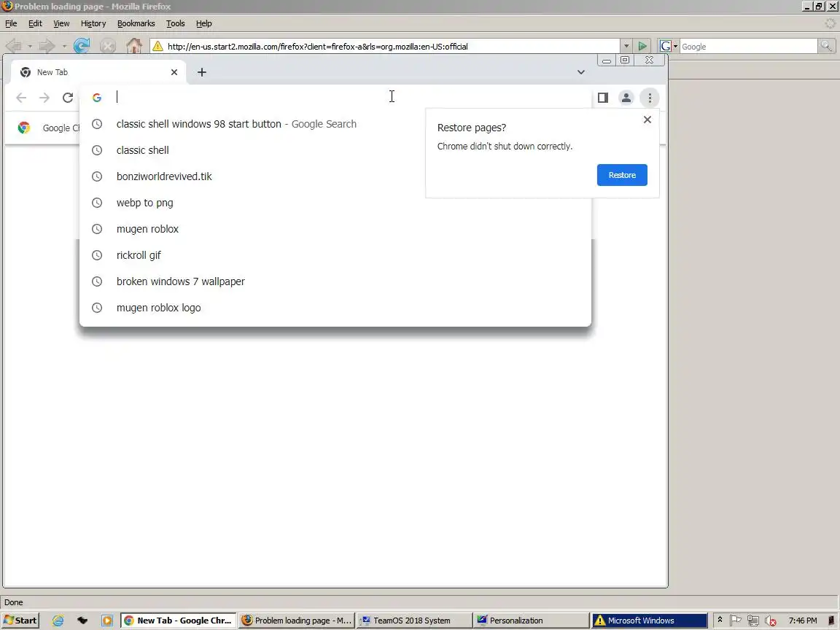840x630 pixels.
Task: Click flag icon in system tray
Action: [736, 621]
